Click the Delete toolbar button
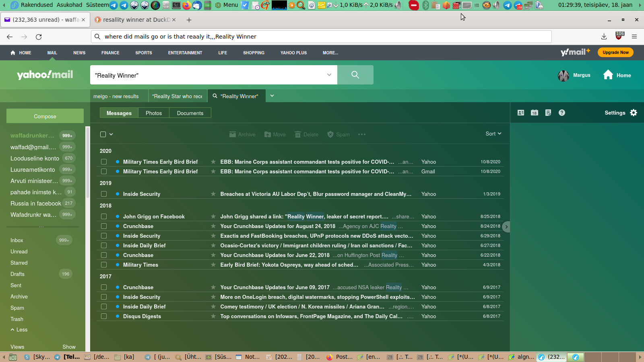 click(x=307, y=134)
